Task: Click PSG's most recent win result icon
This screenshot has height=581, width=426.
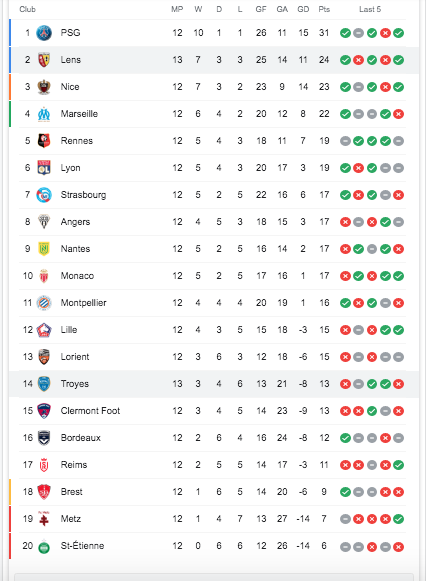Action: click(399, 33)
